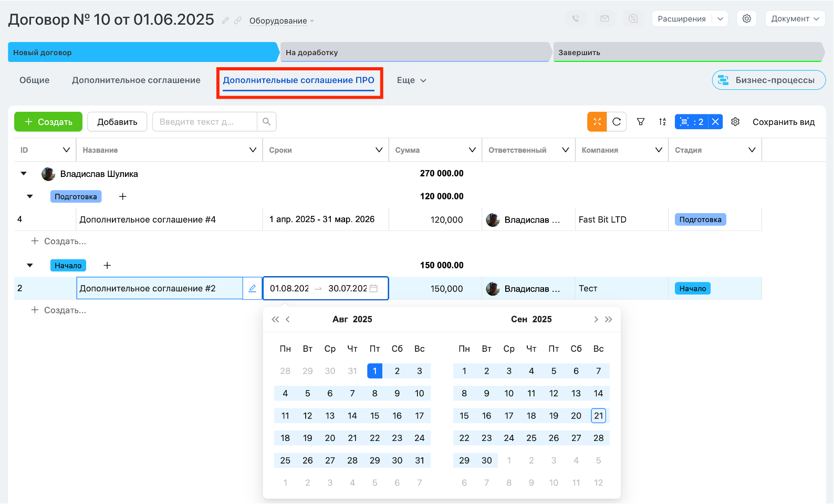
Task: Click the green Создать button
Action: click(x=48, y=122)
